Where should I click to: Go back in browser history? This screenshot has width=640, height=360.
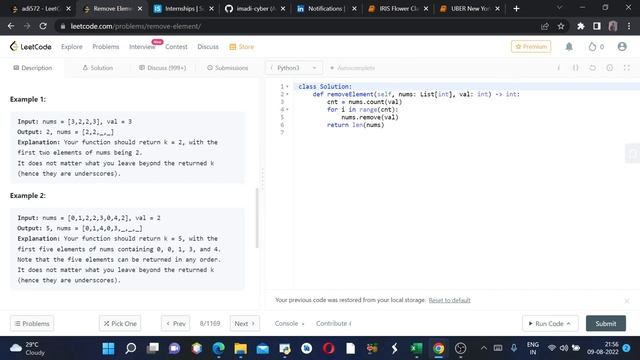11,26
